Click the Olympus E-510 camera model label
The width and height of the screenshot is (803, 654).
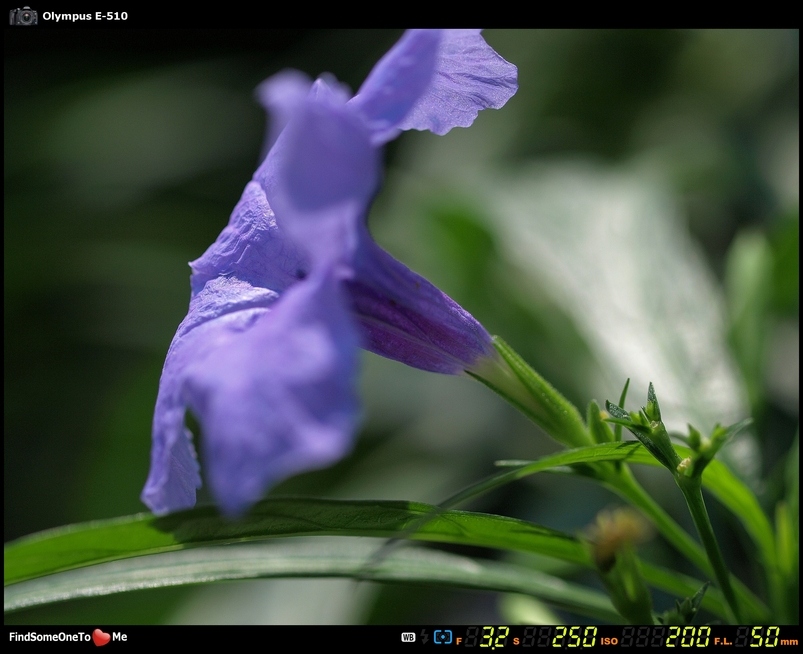pos(85,16)
